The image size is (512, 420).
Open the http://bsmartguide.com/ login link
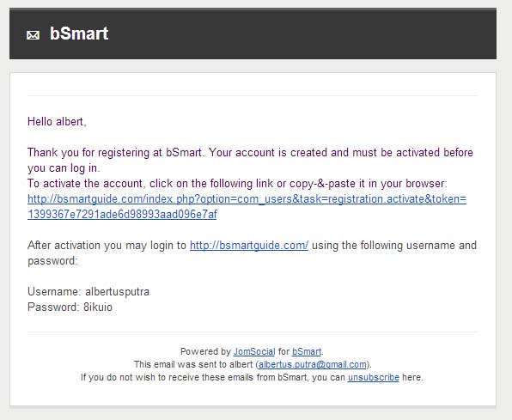(x=249, y=246)
